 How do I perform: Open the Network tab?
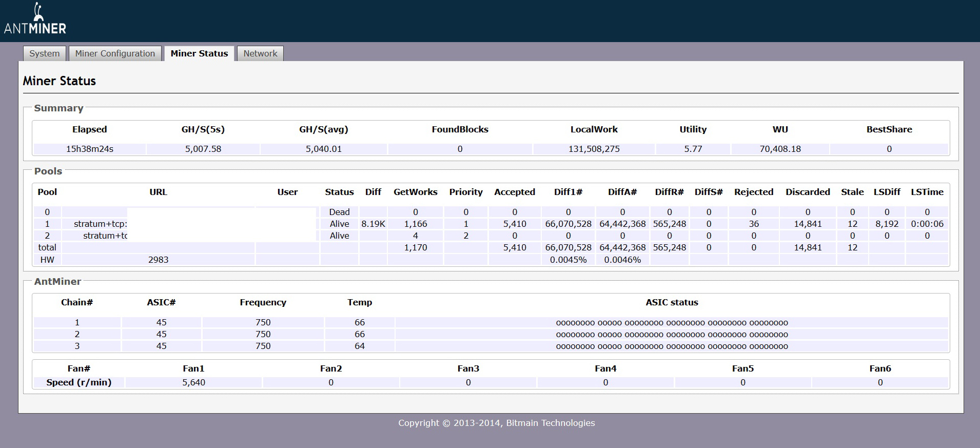(x=260, y=53)
